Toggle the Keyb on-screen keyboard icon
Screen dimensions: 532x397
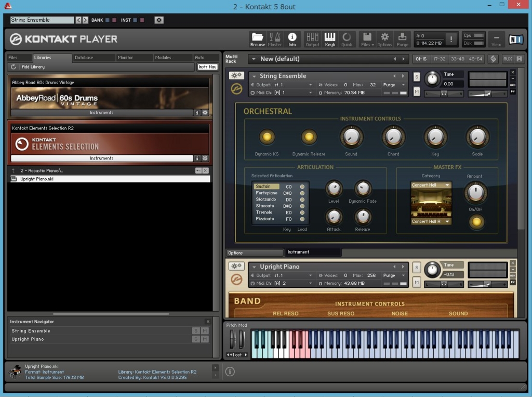[330, 39]
